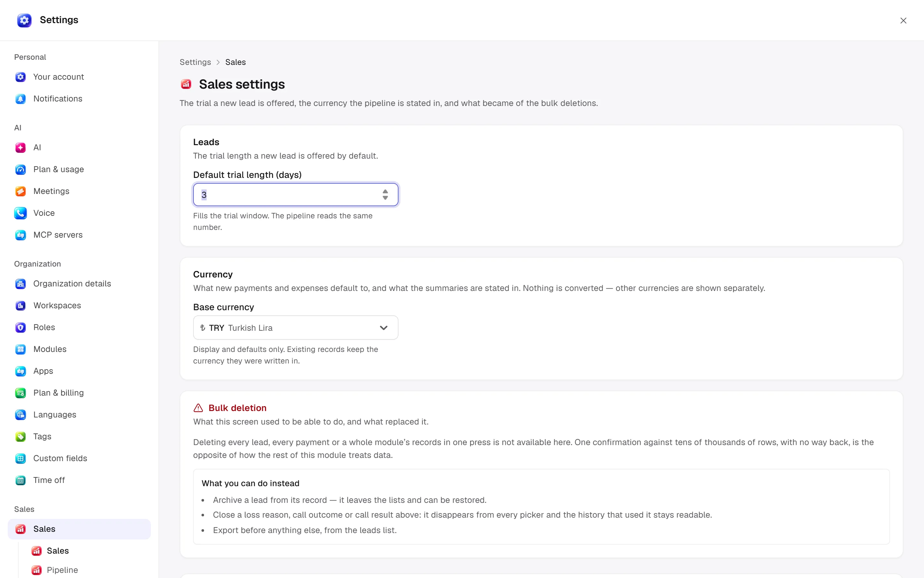This screenshot has height=578, width=924.
Task: Click the Bulk deletion warning triangle icon
Action: click(198, 408)
